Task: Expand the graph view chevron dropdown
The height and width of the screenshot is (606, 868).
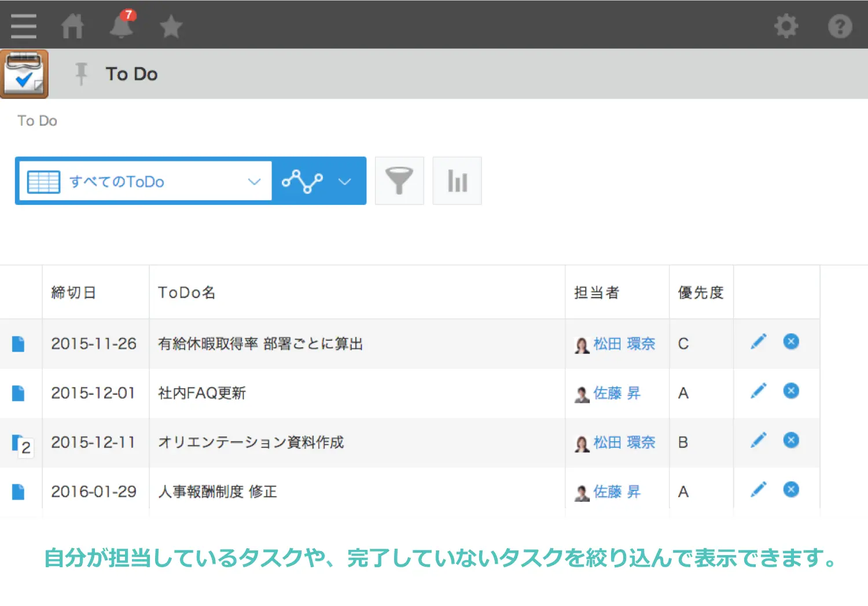Action: [344, 182]
